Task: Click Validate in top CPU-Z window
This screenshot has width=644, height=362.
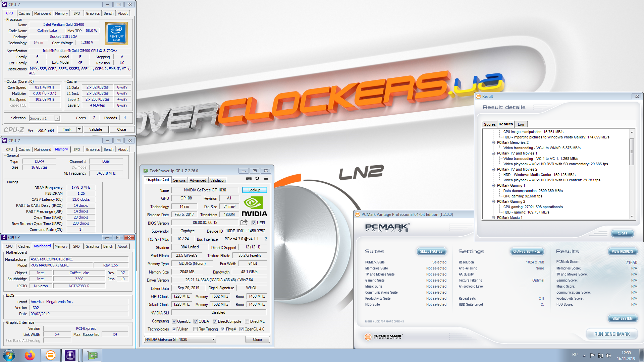Action: point(96,129)
